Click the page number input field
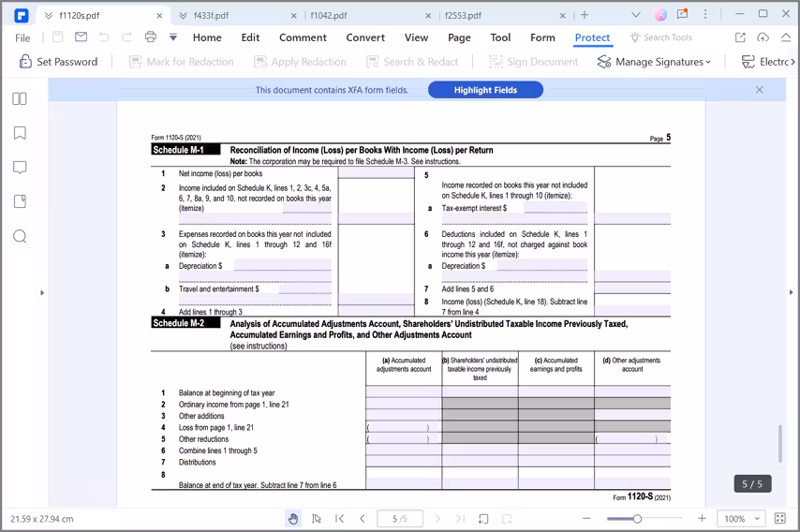The width and height of the screenshot is (800, 532). click(x=399, y=519)
